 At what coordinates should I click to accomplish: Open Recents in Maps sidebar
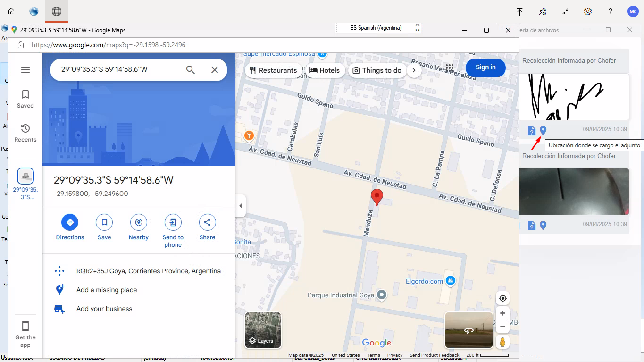pos(25,133)
